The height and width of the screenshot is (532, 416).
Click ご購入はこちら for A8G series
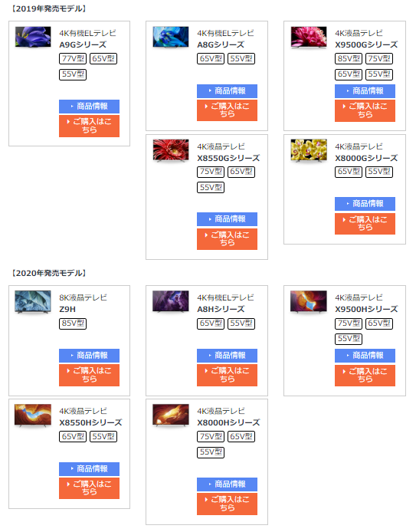[x=228, y=110]
